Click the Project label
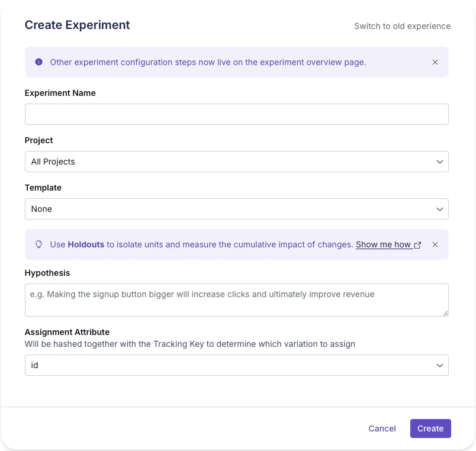The height and width of the screenshot is (451, 476). [39, 140]
